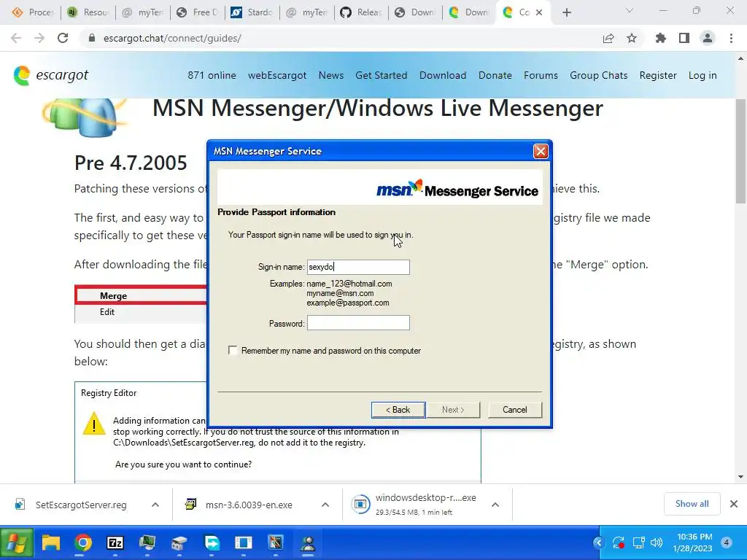
Task: Open the tab search dropdown arrow
Action: point(630,10)
